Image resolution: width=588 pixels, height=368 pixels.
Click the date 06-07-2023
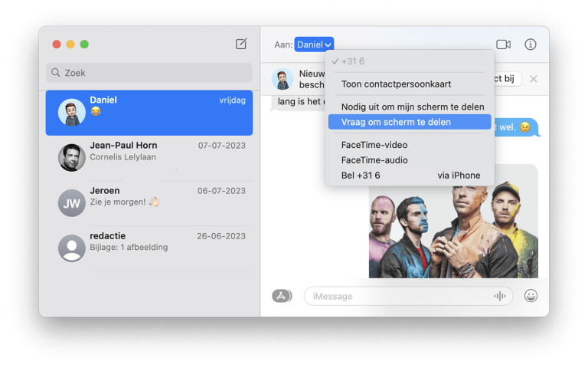click(x=221, y=191)
